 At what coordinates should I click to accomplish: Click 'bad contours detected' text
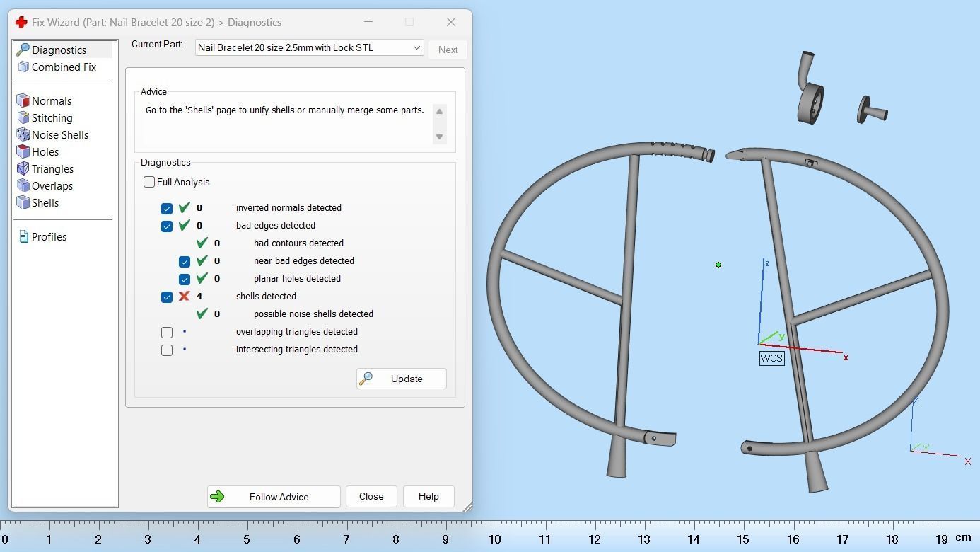(x=298, y=243)
